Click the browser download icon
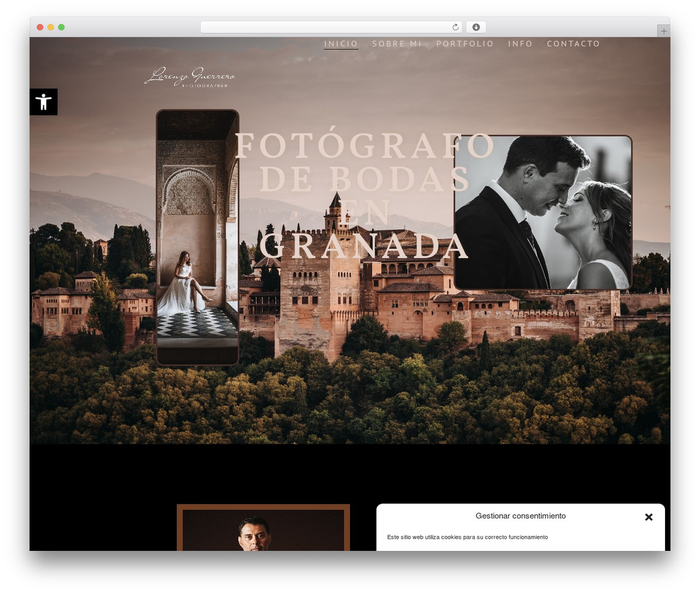Viewport: 700px width, 593px height. tap(476, 27)
